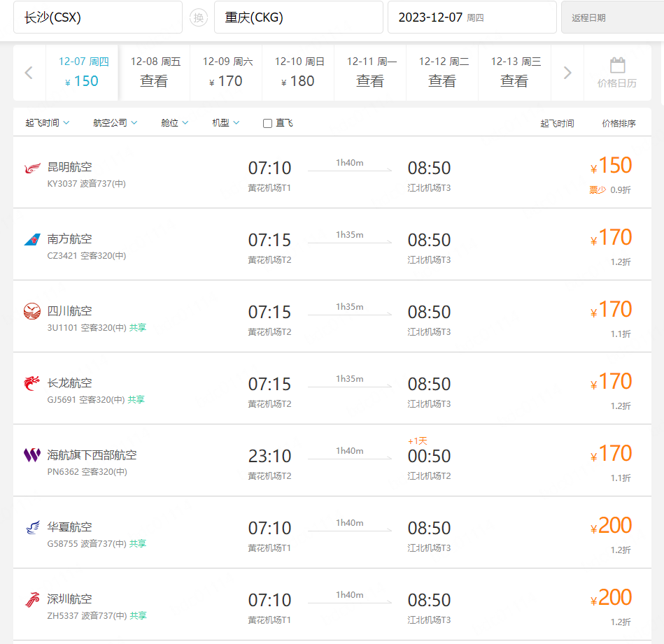Image resolution: width=664 pixels, height=644 pixels.
Task: Select the 12-10 周日 date tab
Action: (x=298, y=73)
